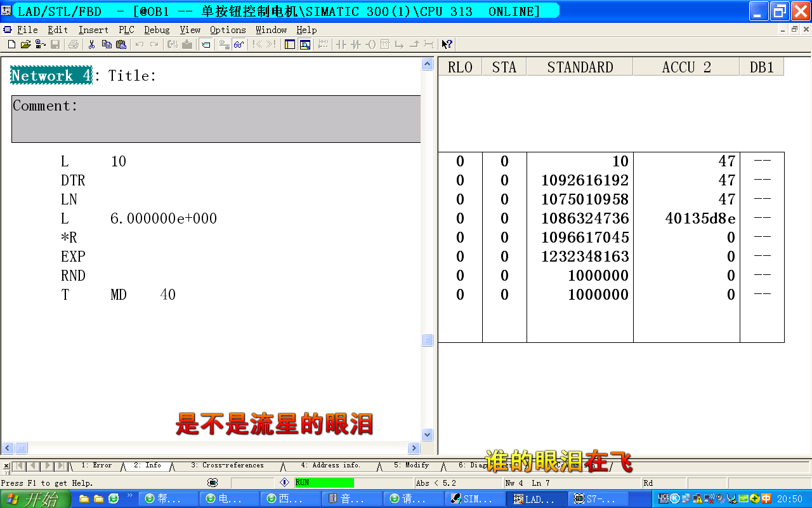Click the LN instruction line
Screen dimensions: 812x508
pos(69,199)
